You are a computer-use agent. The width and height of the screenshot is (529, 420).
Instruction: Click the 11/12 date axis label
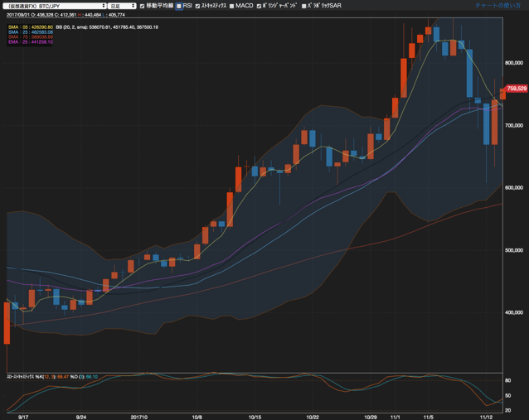tap(486, 417)
